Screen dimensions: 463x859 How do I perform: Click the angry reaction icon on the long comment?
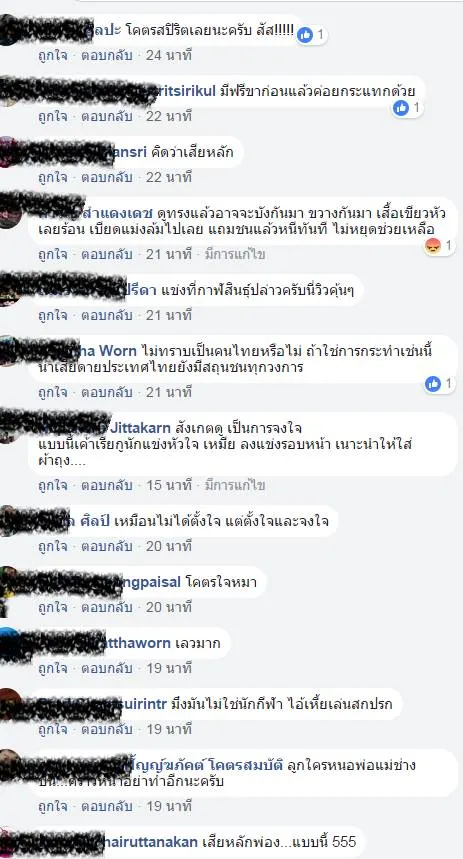(433, 247)
